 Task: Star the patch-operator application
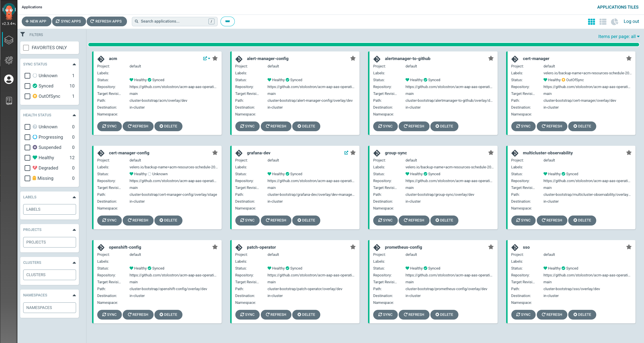353,247
